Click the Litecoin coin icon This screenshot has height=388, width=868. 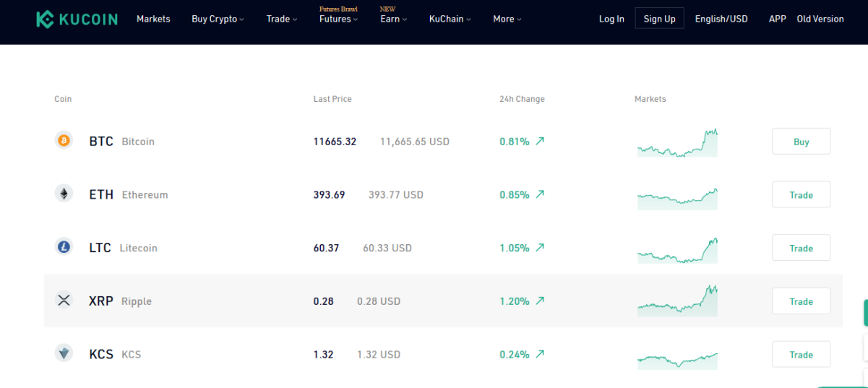(64, 247)
